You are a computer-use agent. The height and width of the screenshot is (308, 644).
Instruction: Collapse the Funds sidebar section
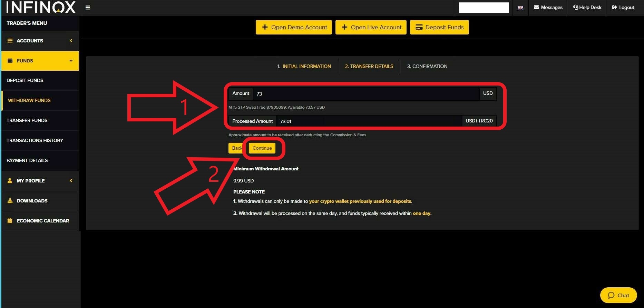40,61
